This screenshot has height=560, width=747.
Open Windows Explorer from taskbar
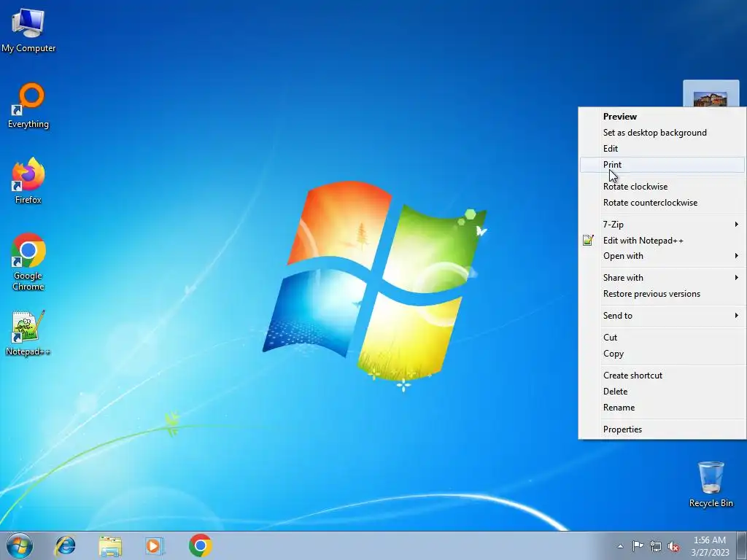click(110, 545)
